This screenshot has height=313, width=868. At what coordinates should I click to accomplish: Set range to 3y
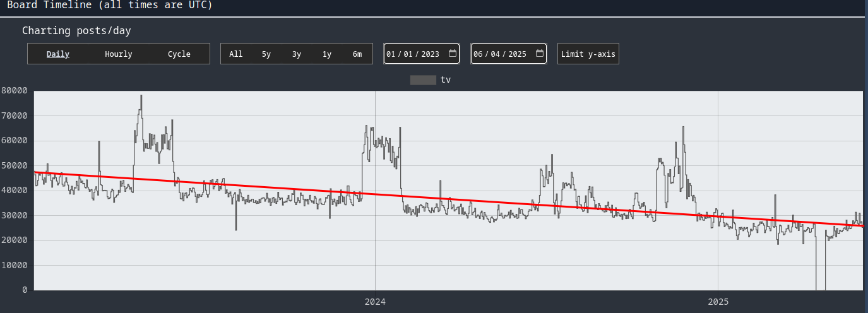pos(297,54)
